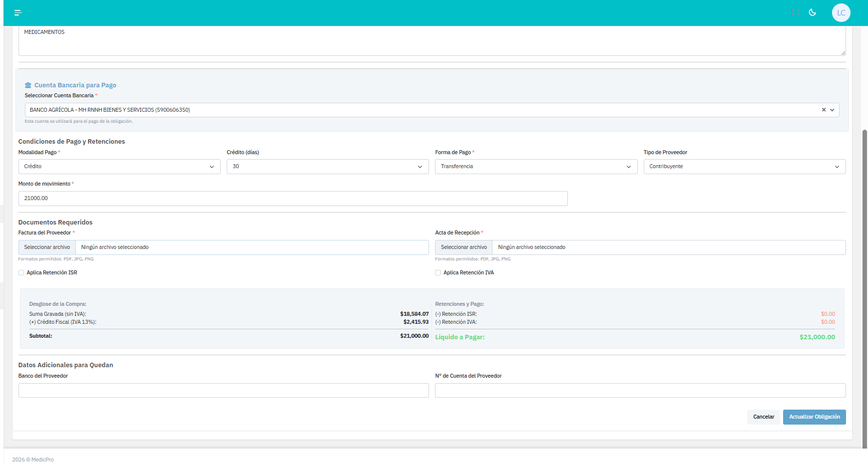Image resolution: width=868 pixels, height=465 pixels.
Task: Open the hamburger sidebar menu
Action: pos(18,12)
